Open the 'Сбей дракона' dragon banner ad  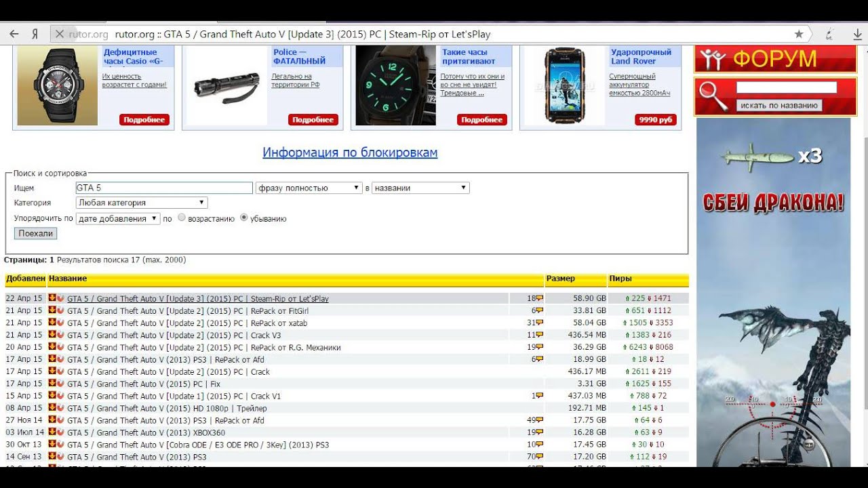[x=774, y=293]
